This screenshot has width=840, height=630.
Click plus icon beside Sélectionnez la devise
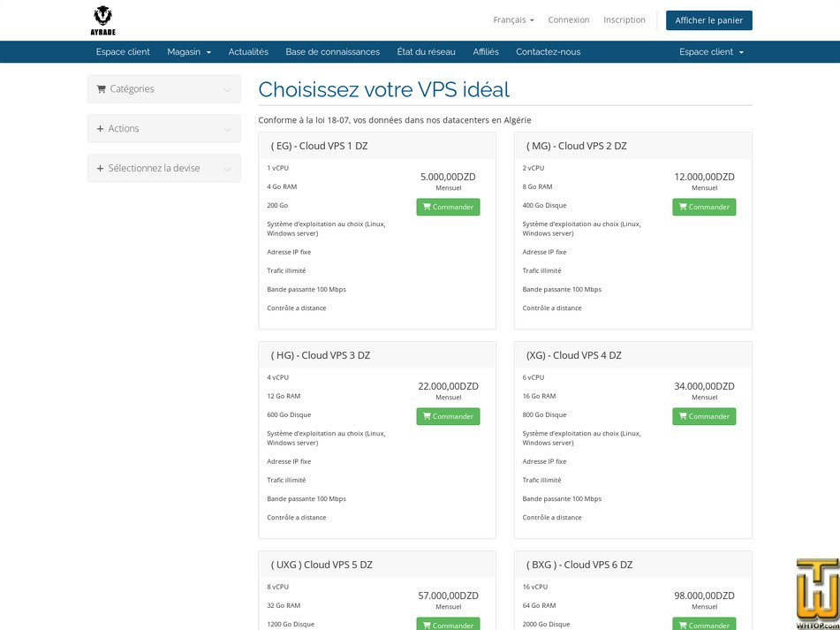tap(100, 168)
